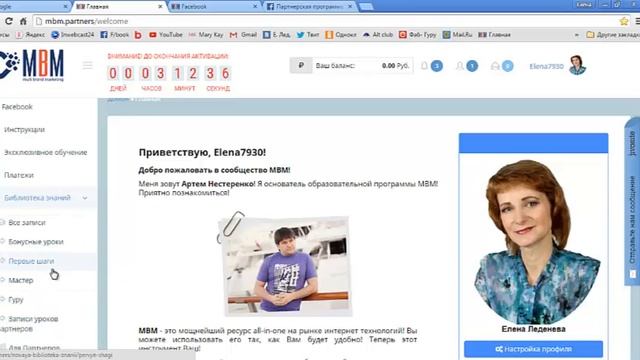640x360 pixels.
Task: Open the Другие закладки folder
Action: [x=613, y=35]
